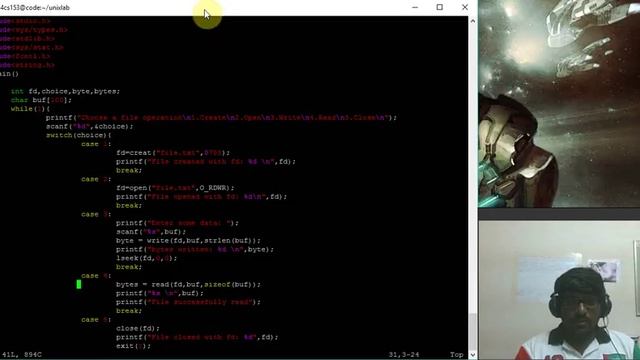This screenshot has height=360, width=640.
Task: Click the 'scanf("%d",&choice);' line
Action: point(90,127)
